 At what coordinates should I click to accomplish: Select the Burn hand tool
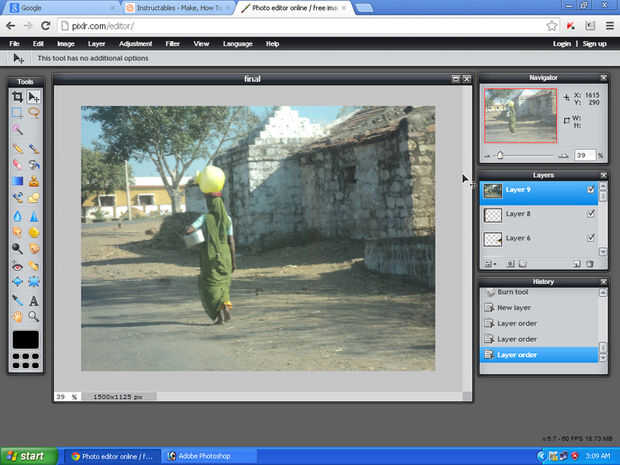pyautogui.click(x=34, y=248)
